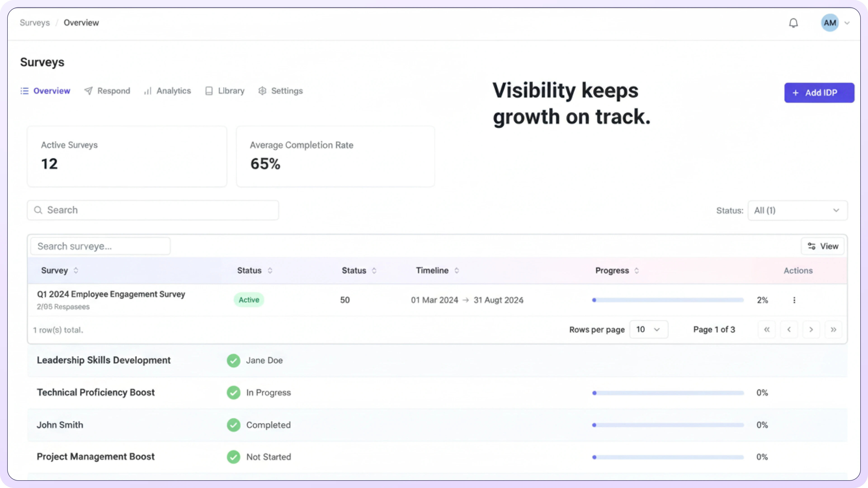Click the Q1 2024 survey progress bar

click(x=668, y=300)
